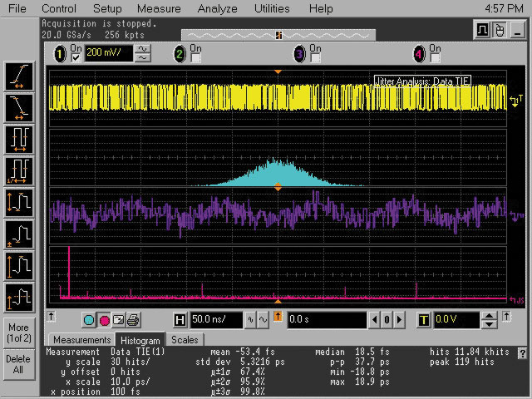Click the 0.0 V trigger level field
532x399 pixels.
pos(456,320)
